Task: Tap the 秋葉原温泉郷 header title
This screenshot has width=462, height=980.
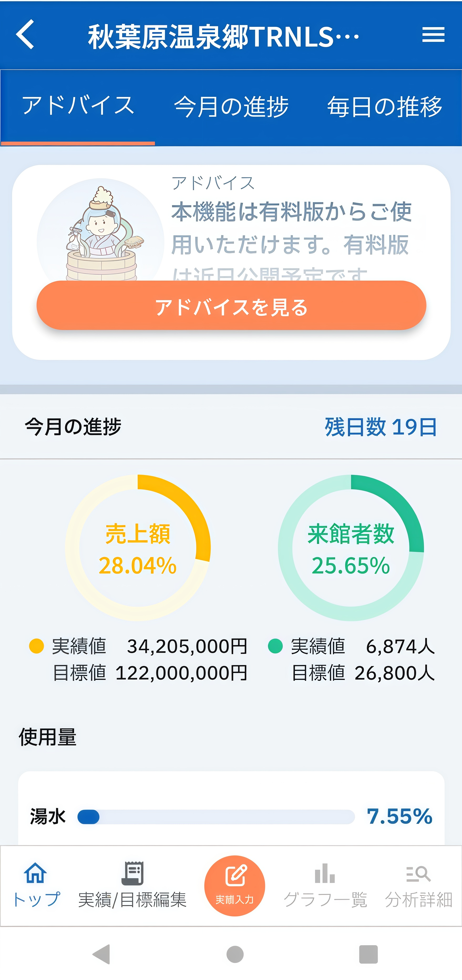Action: 224,37
